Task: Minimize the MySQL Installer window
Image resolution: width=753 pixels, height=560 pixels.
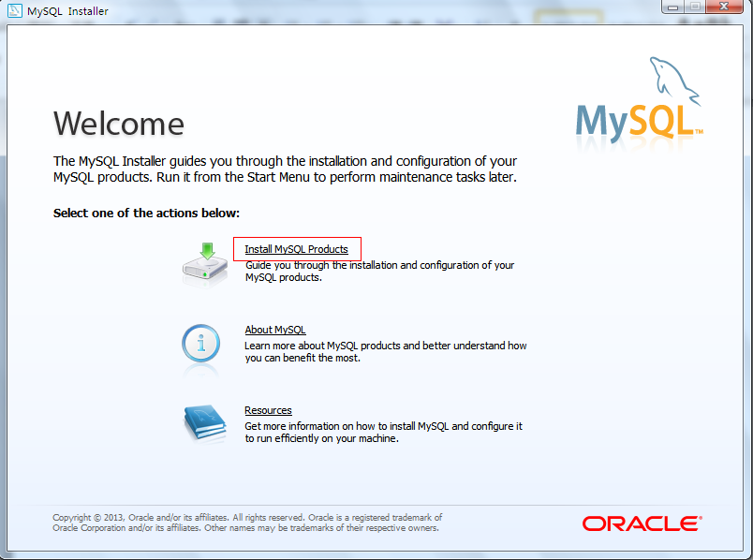Action: click(x=673, y=7)
